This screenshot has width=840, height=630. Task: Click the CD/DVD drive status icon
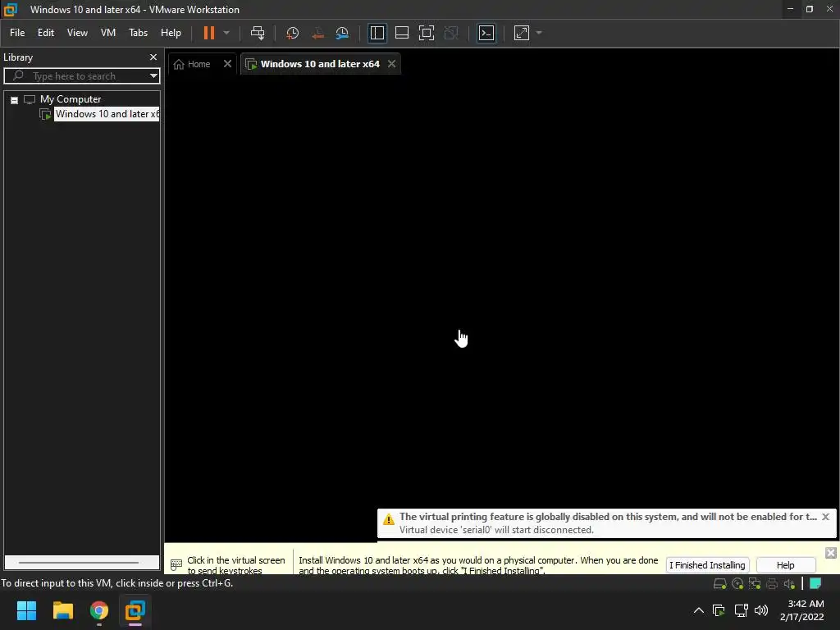[737, 584]
